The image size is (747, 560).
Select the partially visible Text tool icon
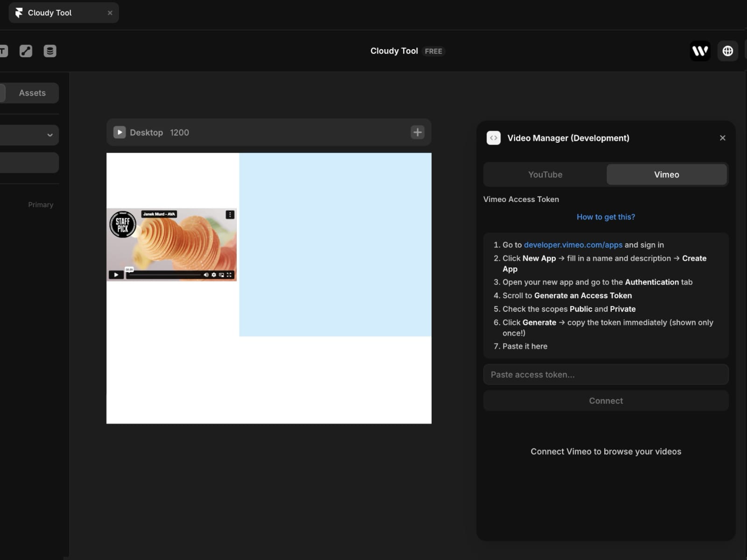(4, 51)
